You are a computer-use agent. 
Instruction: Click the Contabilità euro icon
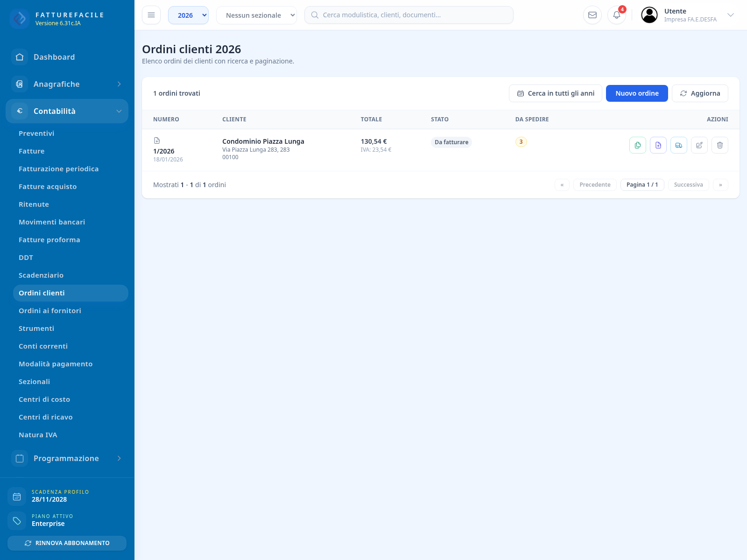[x=20, y=111]
